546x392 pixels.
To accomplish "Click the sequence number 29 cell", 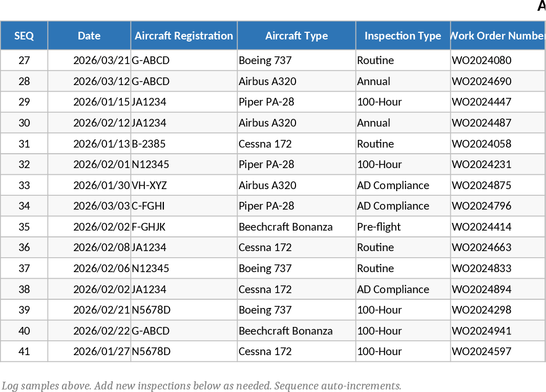I will tap(24, 102).
